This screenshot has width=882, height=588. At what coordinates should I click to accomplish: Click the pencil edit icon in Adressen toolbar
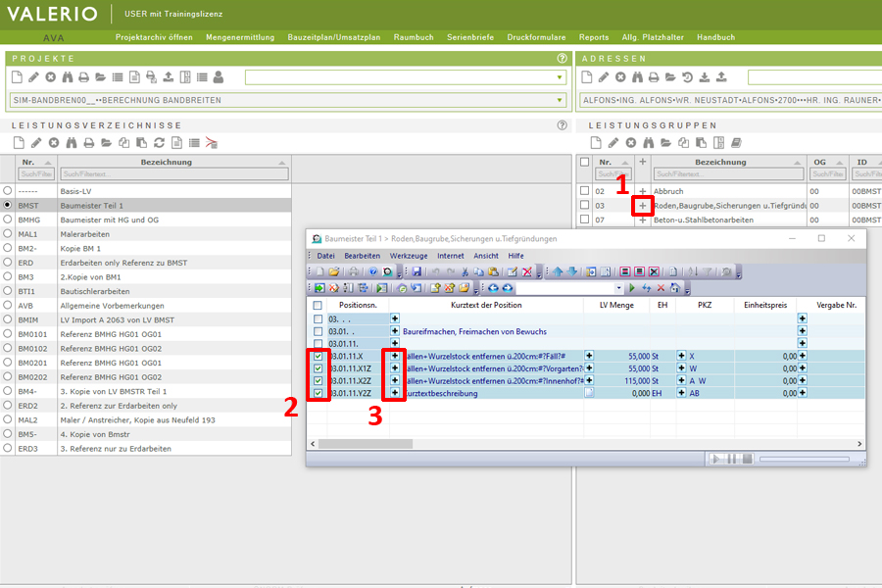604,77
